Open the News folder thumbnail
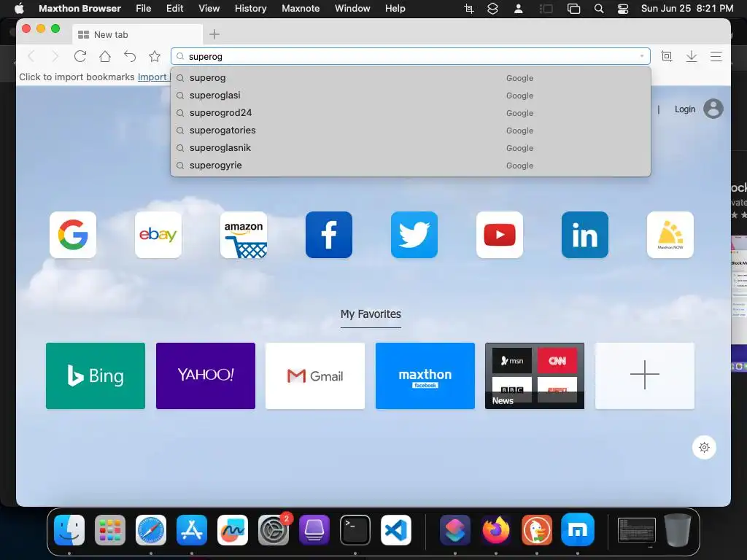 pos(535,376)
